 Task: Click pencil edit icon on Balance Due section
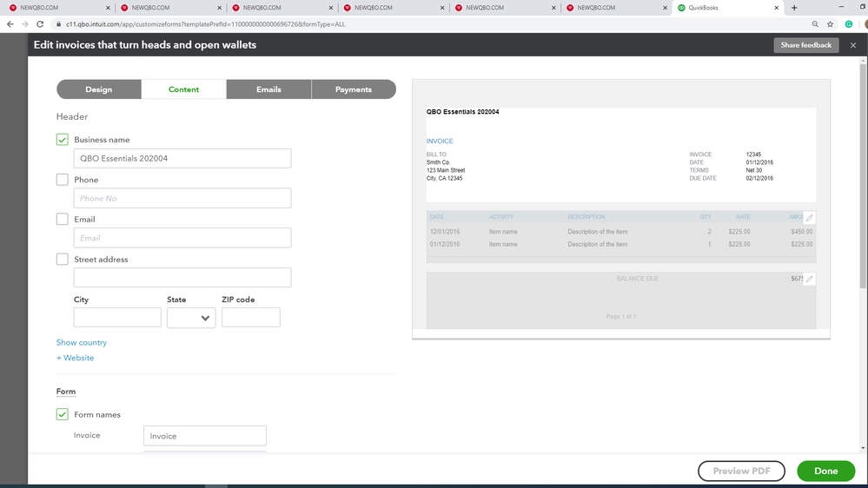point(809,279)
